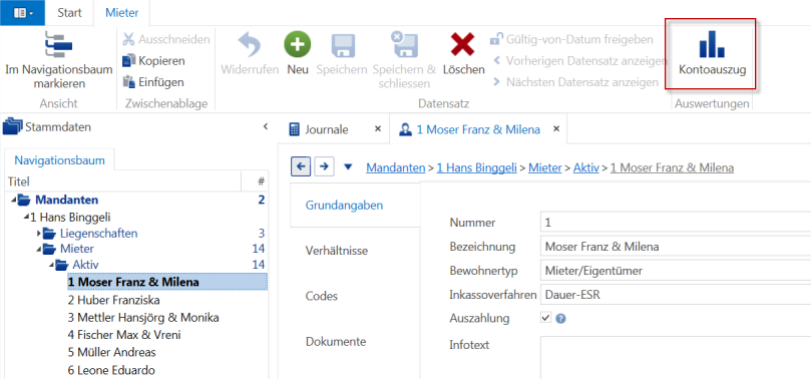
Task: Collapse the Aktiv folder node
Action: pyautogui.click(x=51, y=266)
